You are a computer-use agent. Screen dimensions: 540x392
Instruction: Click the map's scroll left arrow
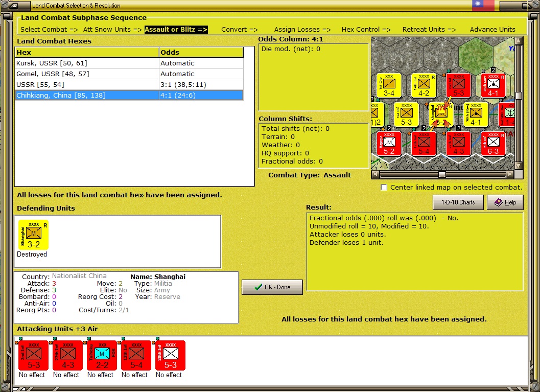click(375, 174)
